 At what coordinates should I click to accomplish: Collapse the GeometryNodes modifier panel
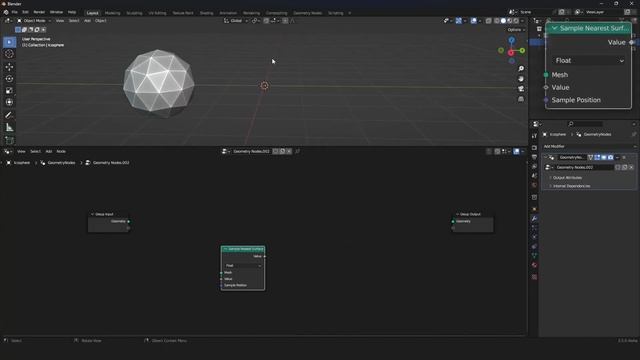tap(546, 158)
